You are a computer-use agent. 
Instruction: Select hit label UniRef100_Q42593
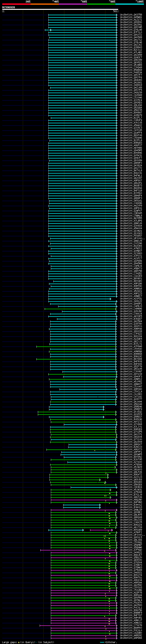click(x=131, y=605)
